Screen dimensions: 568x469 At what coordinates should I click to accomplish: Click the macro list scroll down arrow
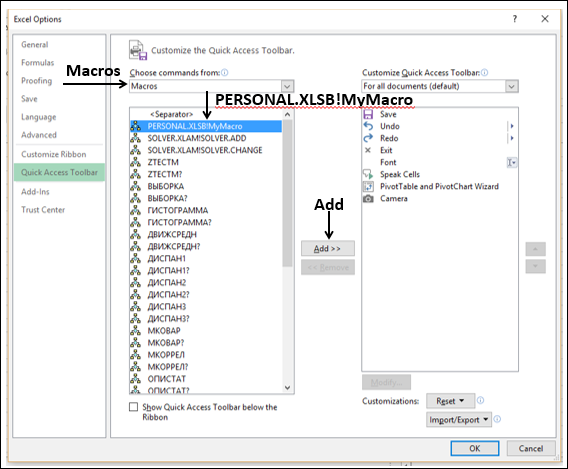tap(288, 388)
